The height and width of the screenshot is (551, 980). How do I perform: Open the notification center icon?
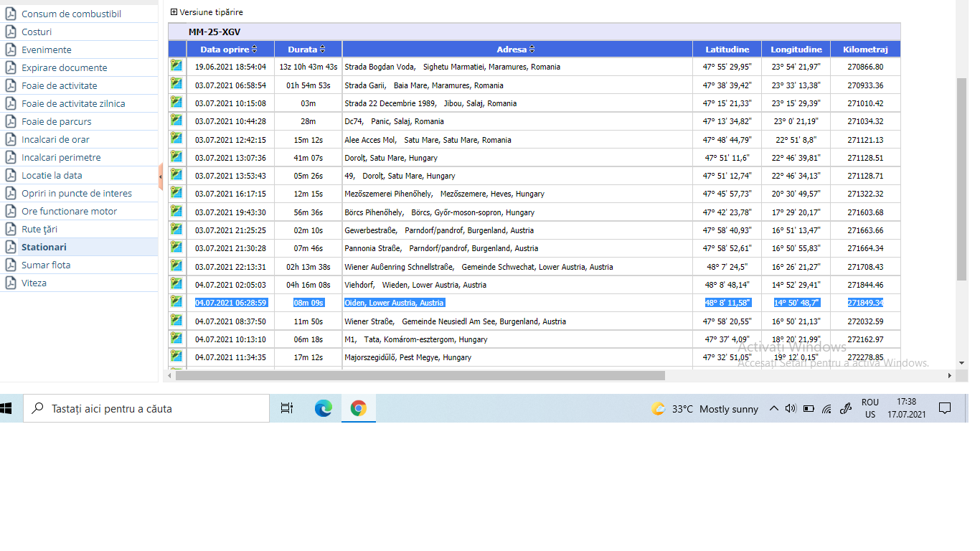point(945,408)
